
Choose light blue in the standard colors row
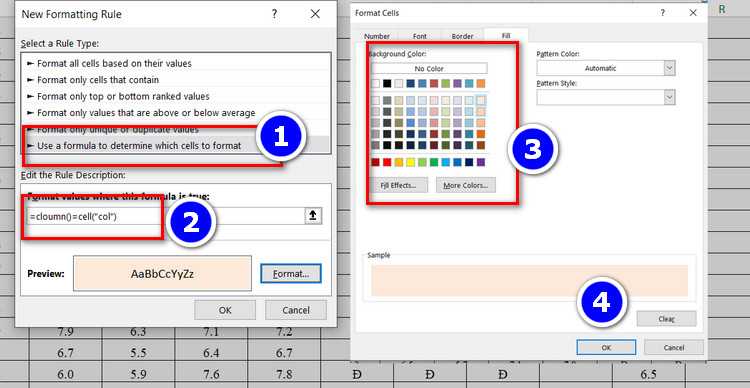[x=446, y=162]
